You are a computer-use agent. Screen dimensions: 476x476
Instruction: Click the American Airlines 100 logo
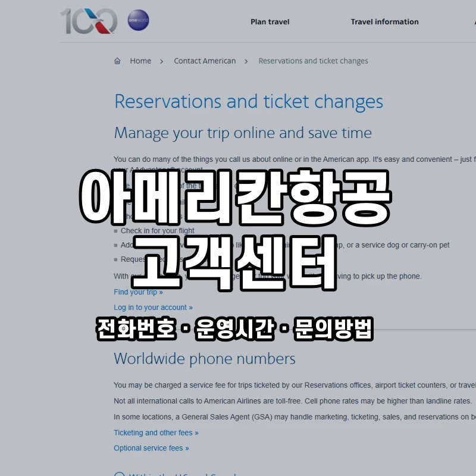click(x=89, y=21)
